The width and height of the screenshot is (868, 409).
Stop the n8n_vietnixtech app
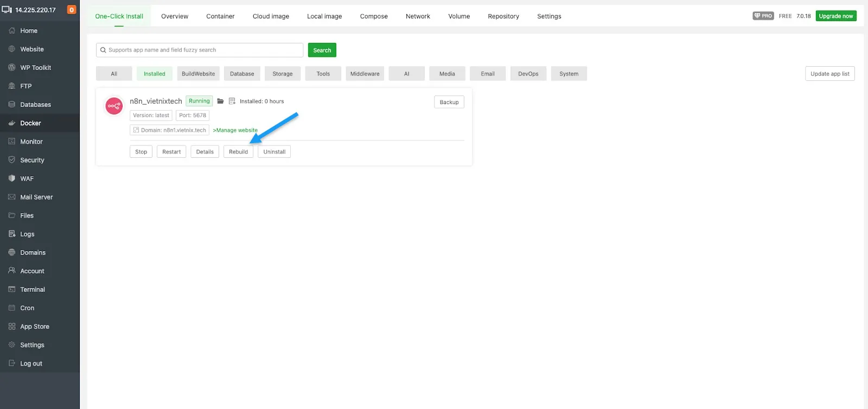pos(141,152)
